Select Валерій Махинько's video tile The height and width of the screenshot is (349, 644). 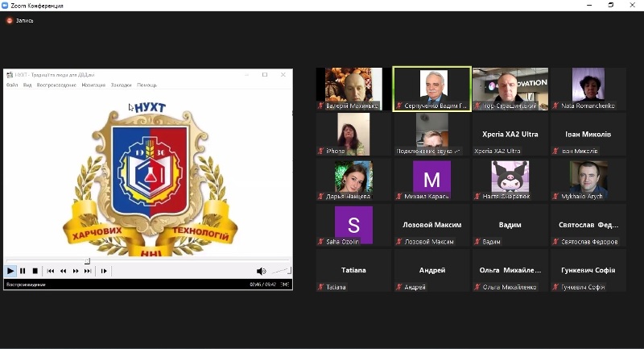pos(353,89)
